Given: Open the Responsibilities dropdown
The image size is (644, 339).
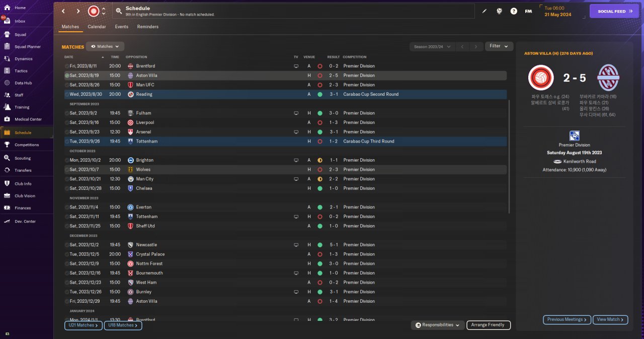Looking at the screenshot, I should [x=438, y=325].
